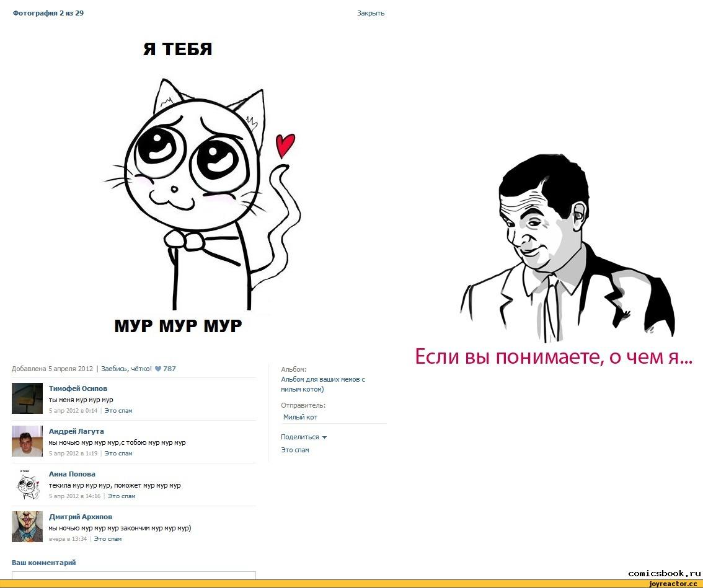
Task: Open Дмитрий Архипов's profile name
Action: click(80, 517)
